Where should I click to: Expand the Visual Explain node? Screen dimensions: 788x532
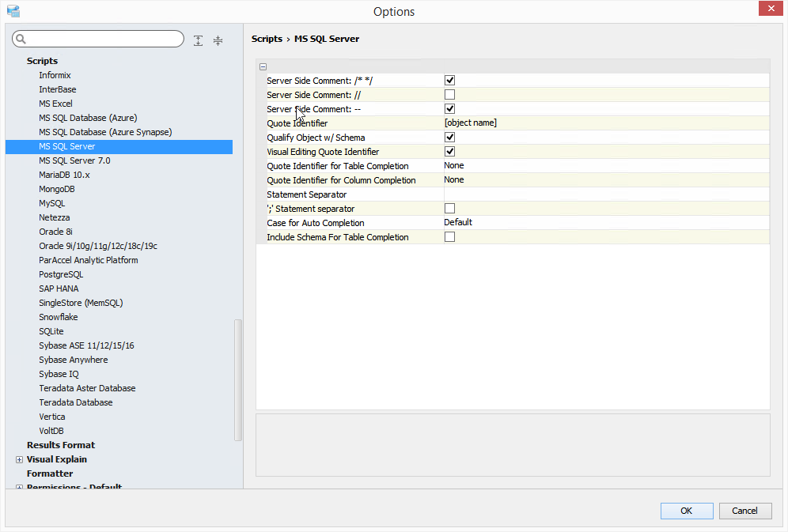pos(19,459)
